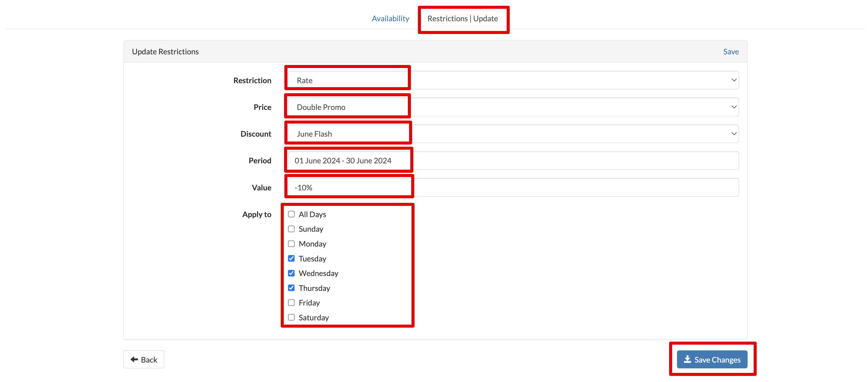This screenshot has width=868, height=382.
Task: Enable the Sunday checkbox
Action: (291, 229)
